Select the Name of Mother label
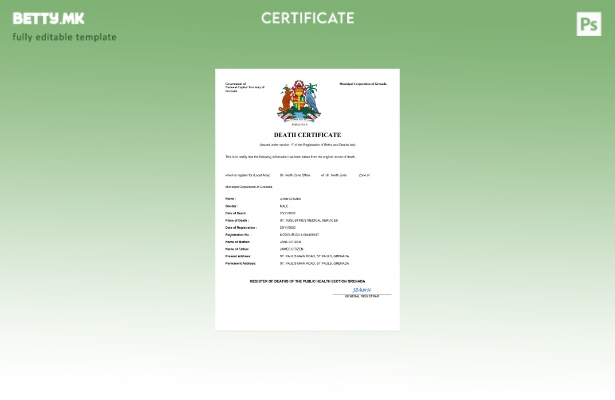The height and width of the screenshot is (400, 615). pyautogui.click(x=237, y=242)
